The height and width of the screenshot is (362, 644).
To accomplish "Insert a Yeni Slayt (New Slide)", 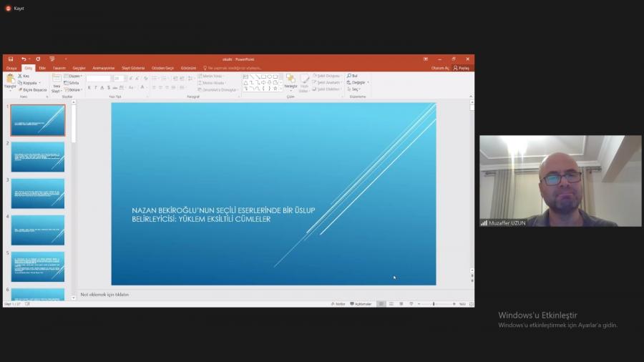I will pyautogui.click(x=57, y=82).
